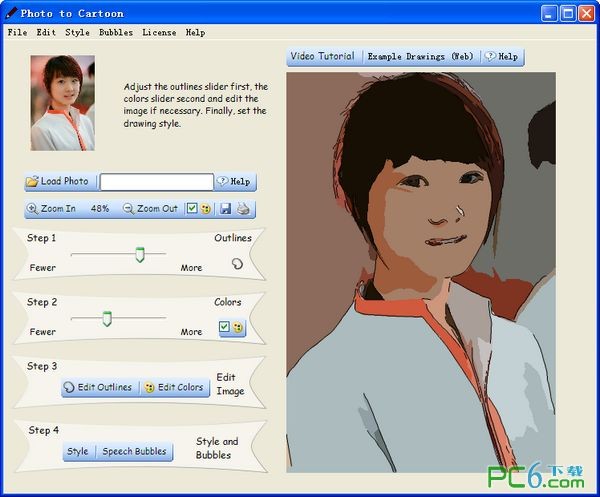The image size is (600, 497).
Task: Toggle the Step 2 Colors checkbox
Action: click(x=224, y=327)
